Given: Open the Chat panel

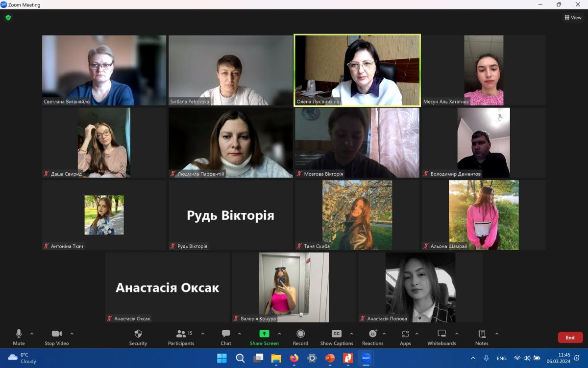Looking at the screenshot, I should tap(225, 337).
